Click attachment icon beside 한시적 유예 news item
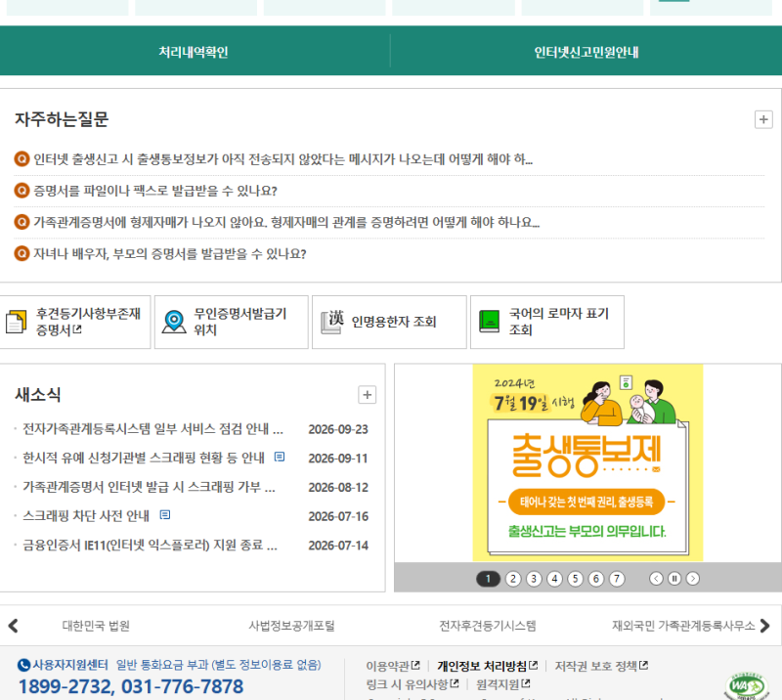This screenshot has height=700, width=782. coord(280,457)
